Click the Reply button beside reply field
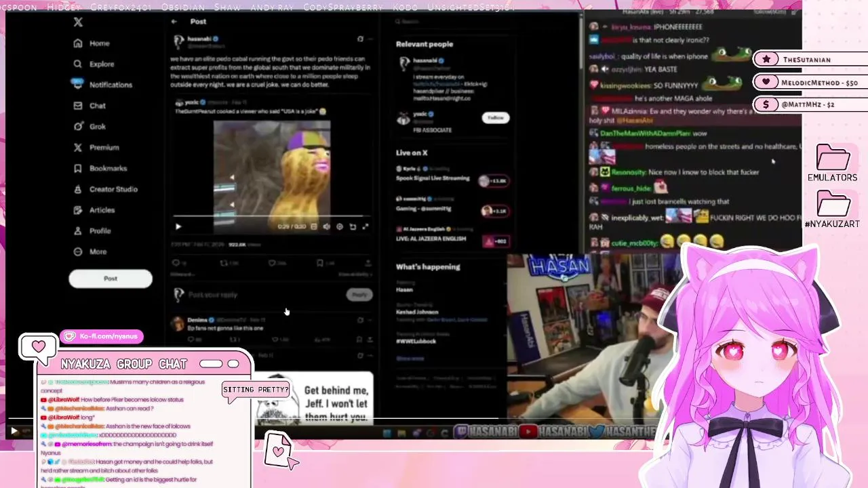 click(359, 295)
